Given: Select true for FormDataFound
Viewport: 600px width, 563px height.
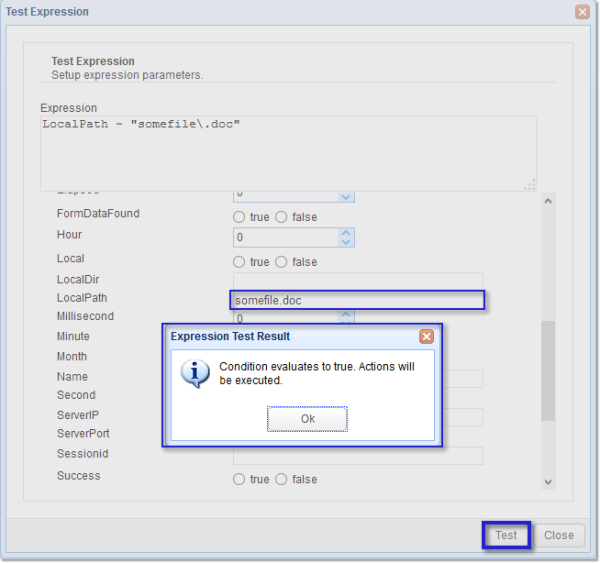Looking at the screenshot, I should coord(239,217).
